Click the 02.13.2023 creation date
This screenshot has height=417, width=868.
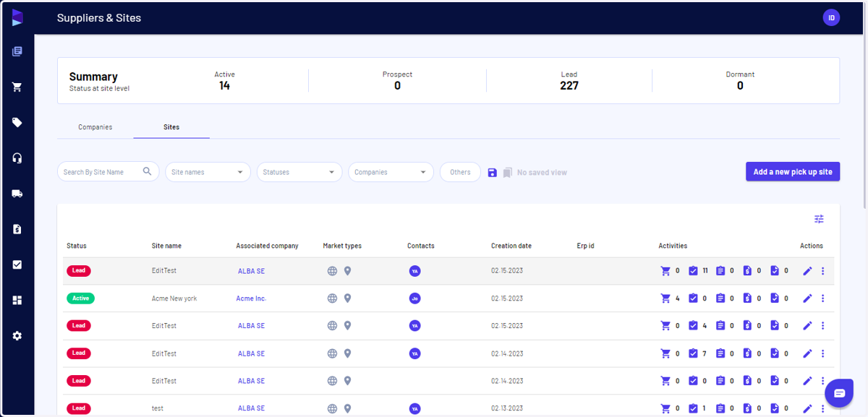(506, 408)
